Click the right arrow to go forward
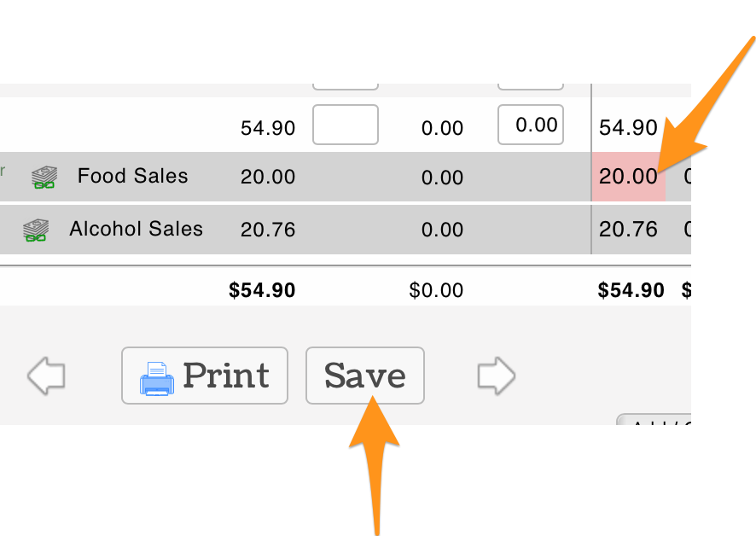The width and height of the screenshot is (756, 536). 496,375
